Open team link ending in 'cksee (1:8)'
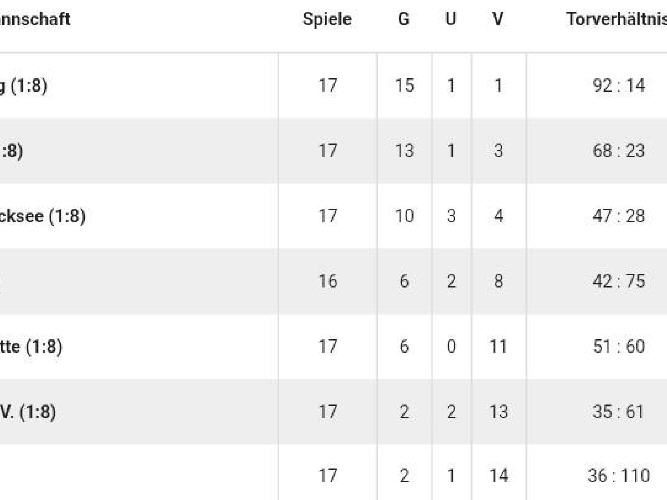 pos(43,216)
